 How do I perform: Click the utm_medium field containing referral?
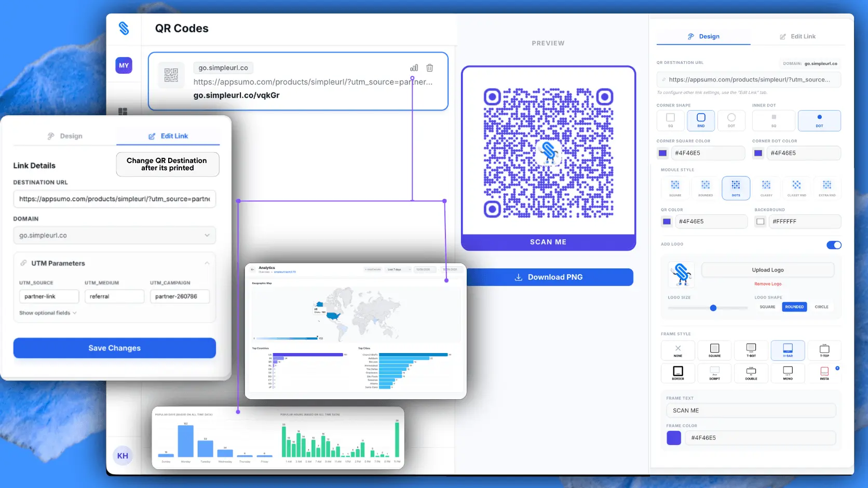114,296
